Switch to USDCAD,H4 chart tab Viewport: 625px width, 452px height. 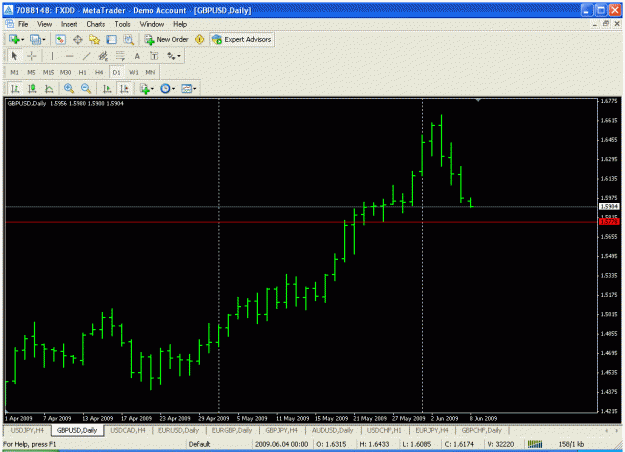128,430
